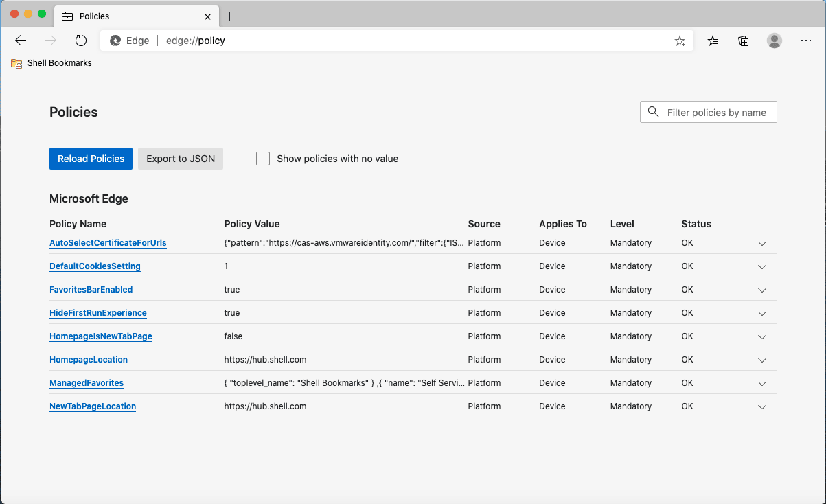The width and height of the screenshot is (826, 504).
Task: Open HomepageIsNewTabPage policy link
Action: pos(101,336)
